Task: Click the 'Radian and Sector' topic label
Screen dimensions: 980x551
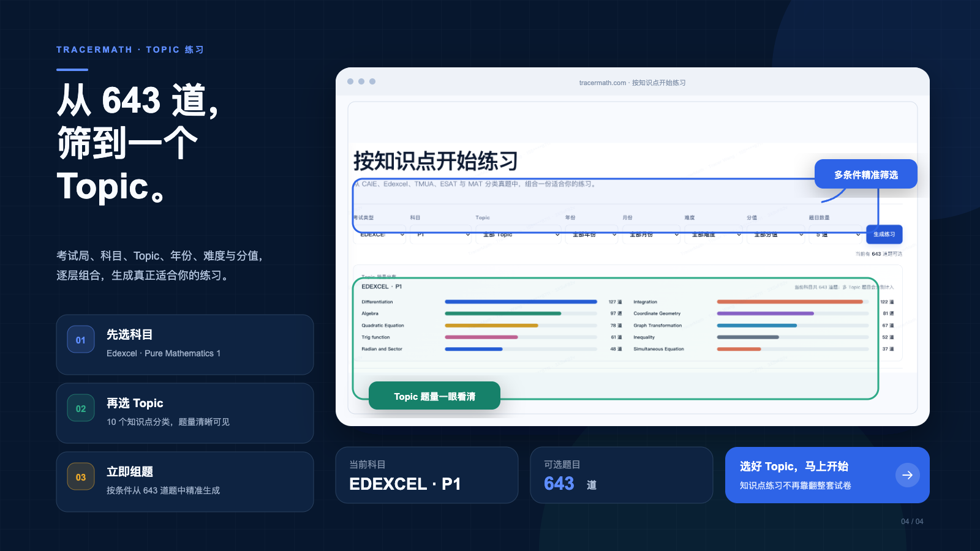Action: [382, 349]
